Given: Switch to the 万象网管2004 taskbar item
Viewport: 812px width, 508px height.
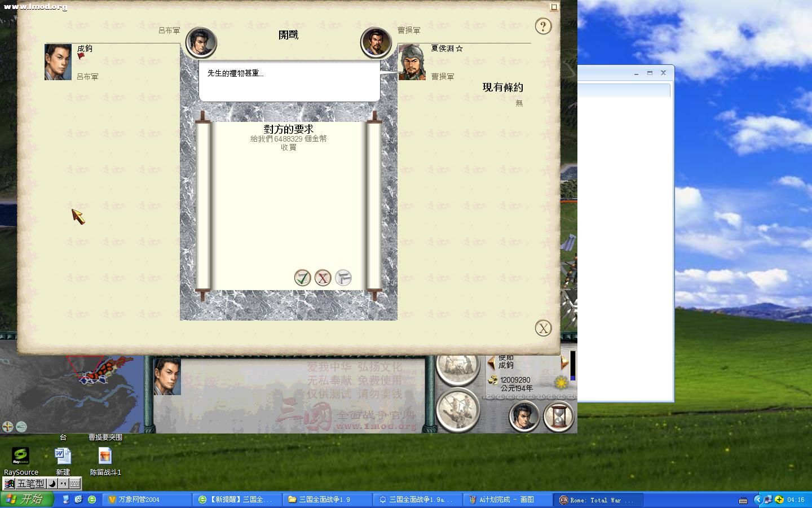Looking at the screenshot, I should pyautogui.click(x=147, y=500).
